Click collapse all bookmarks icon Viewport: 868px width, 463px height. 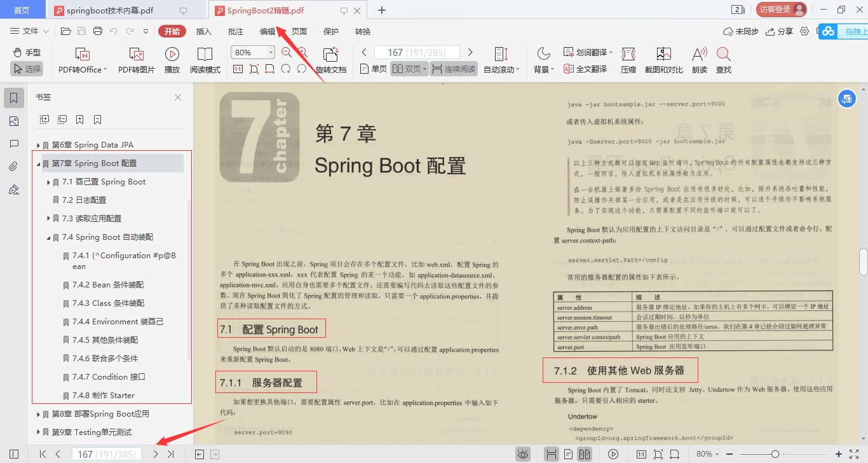pyautogui.click(x=62, y=119)
